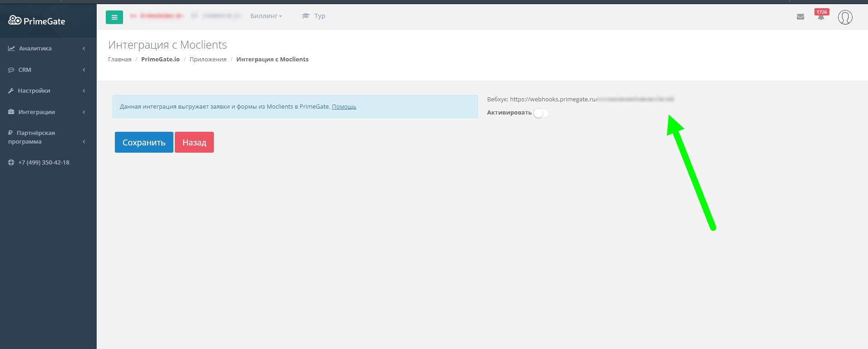Image resolution: width=868 pixels, height=349 pixels.
Task: Click the PrimeGate logo
Action: click(x=37, y=20)
